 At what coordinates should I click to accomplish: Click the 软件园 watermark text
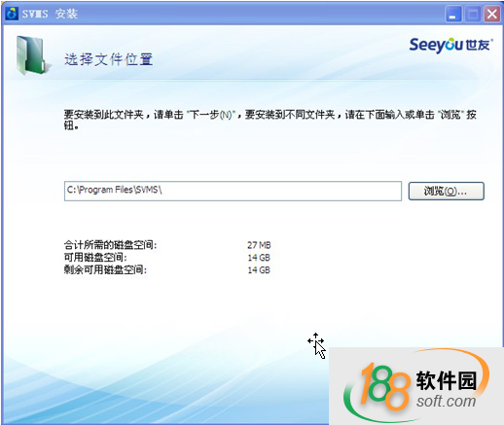(447, 380)
